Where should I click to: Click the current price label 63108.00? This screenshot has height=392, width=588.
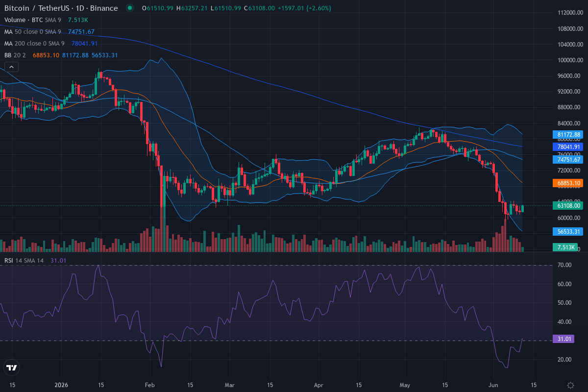click(568, 205)
